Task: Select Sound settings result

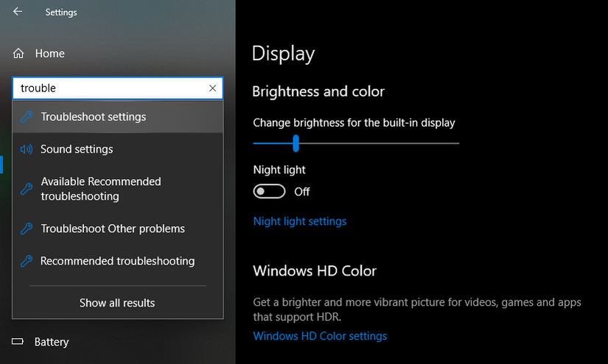Action: tap(117, 150)
